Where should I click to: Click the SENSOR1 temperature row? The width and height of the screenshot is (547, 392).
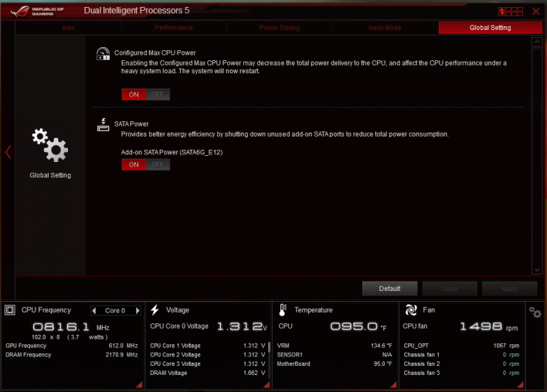[x=335, y=355]
